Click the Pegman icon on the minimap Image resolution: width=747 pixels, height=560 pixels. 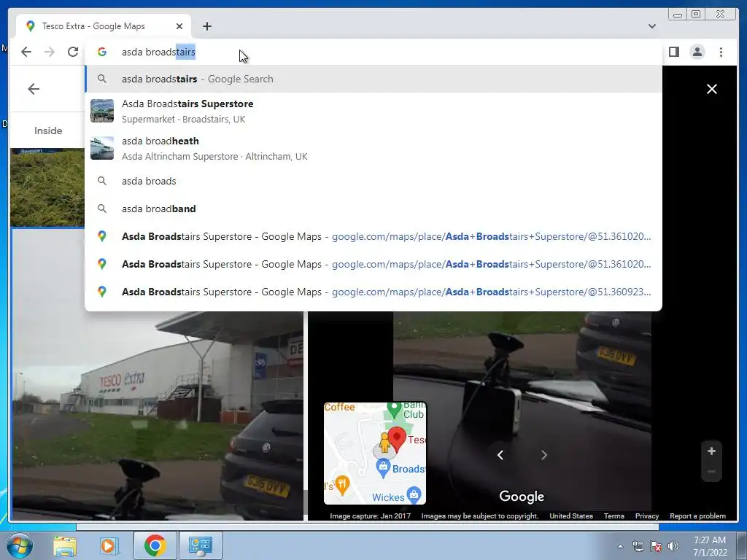[384, 443]
